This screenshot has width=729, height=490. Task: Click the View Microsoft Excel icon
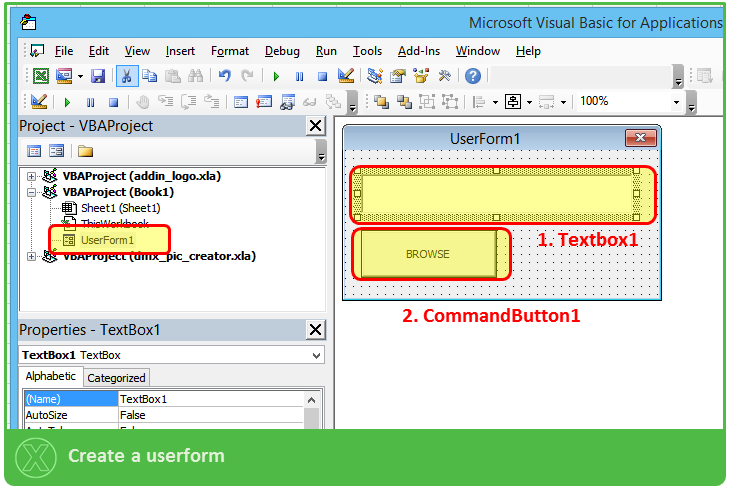pos(41,75)
